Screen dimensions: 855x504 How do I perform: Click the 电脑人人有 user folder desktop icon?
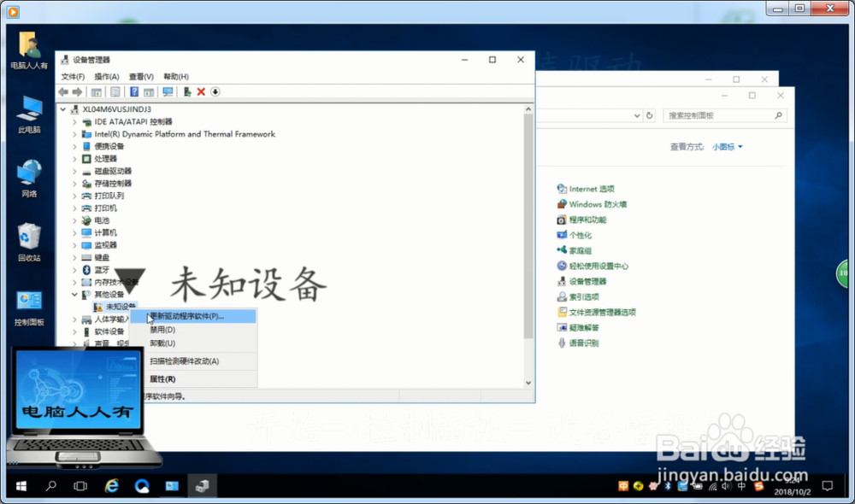(x=29, y=50)
